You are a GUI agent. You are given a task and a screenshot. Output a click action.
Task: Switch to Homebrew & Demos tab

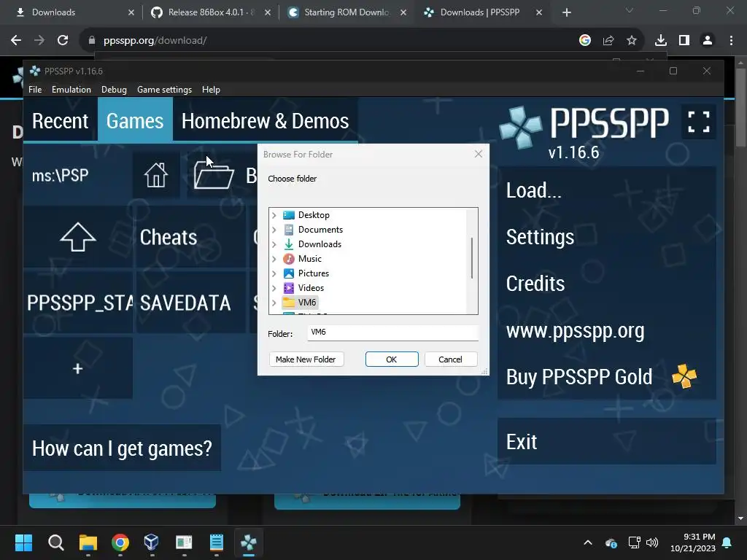click(265, 121)
